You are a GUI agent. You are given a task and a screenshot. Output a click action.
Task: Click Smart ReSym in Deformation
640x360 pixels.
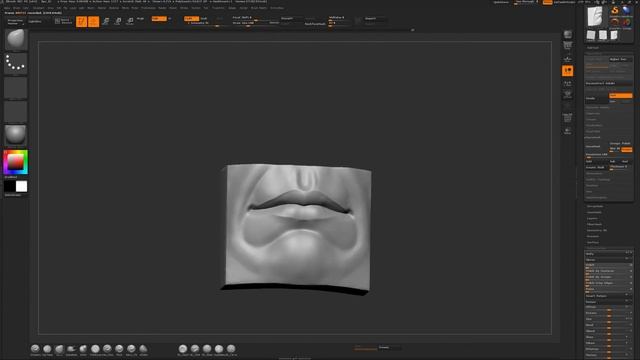tap(609, 296)
